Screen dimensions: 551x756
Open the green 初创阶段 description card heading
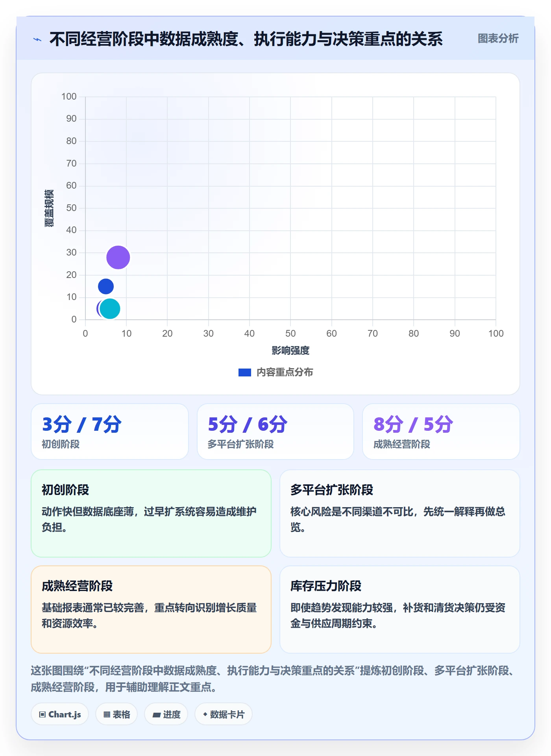pyautogui.click(x=65, y=490)
